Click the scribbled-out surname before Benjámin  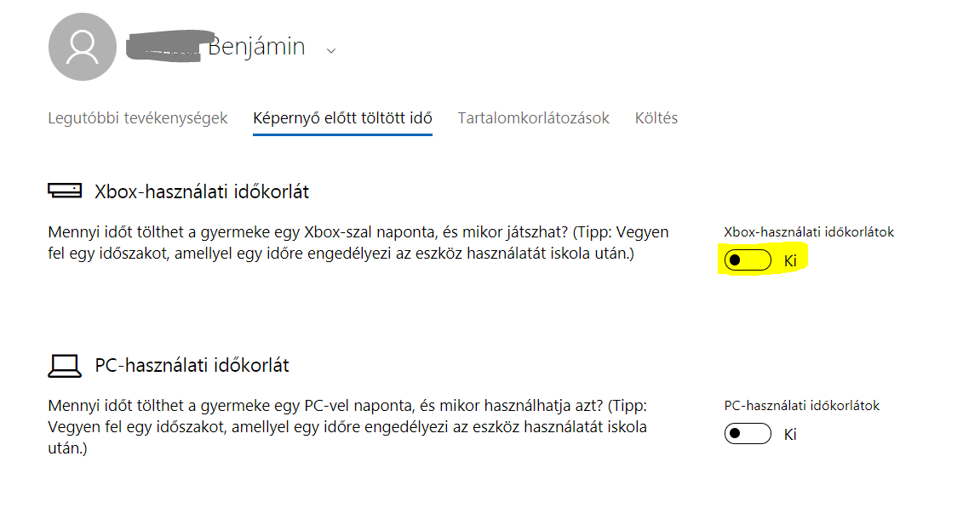point(166,45)
